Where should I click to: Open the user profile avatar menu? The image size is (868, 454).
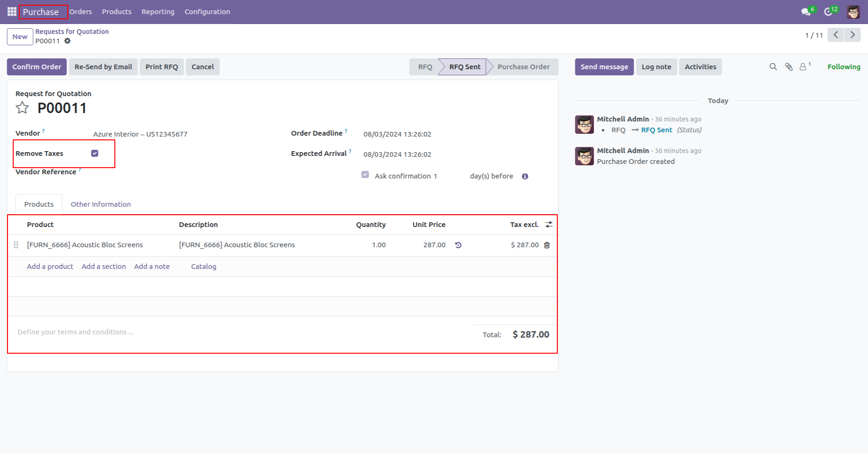(853, 11)
